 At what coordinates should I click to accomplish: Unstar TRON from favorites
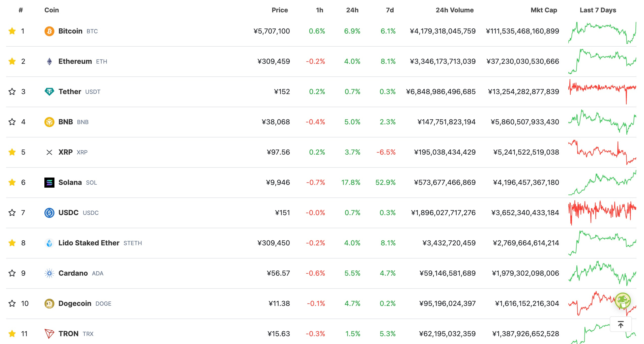12,334
